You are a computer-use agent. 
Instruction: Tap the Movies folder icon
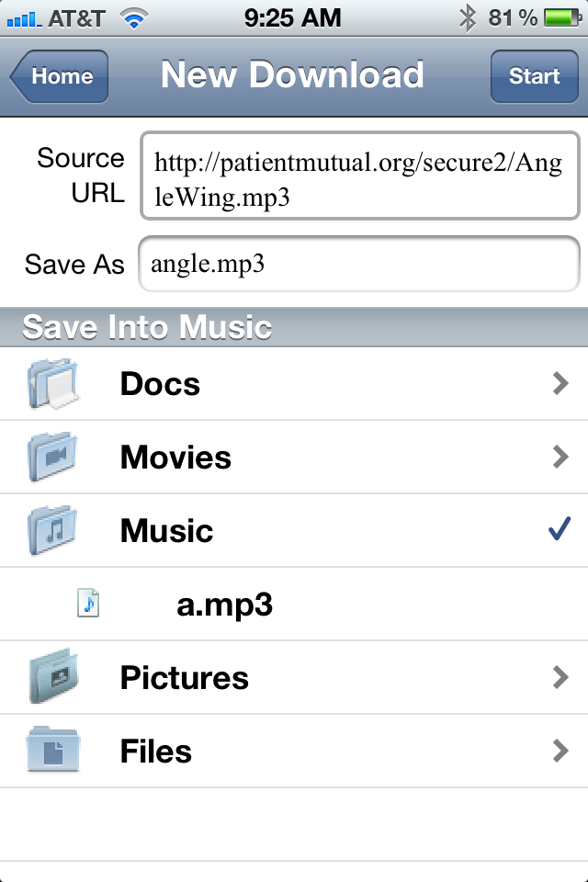click(52, 458)
